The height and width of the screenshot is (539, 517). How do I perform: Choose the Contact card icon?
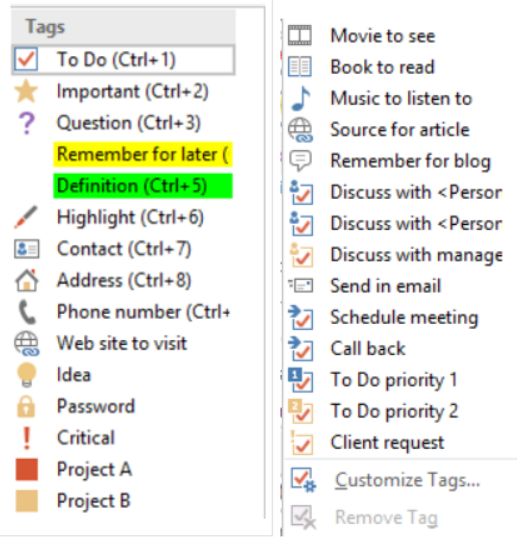(27, 249)
